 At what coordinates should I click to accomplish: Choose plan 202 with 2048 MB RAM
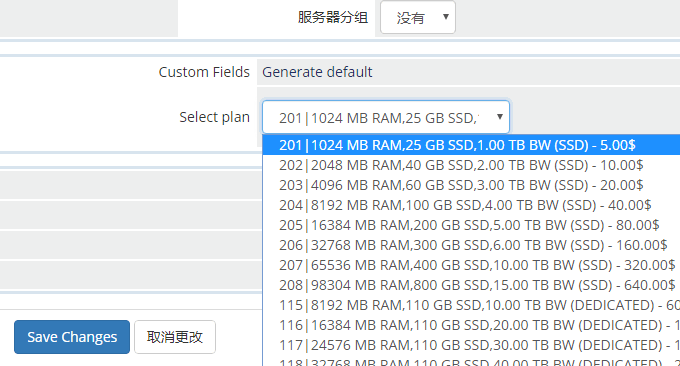tap(471, 165)
